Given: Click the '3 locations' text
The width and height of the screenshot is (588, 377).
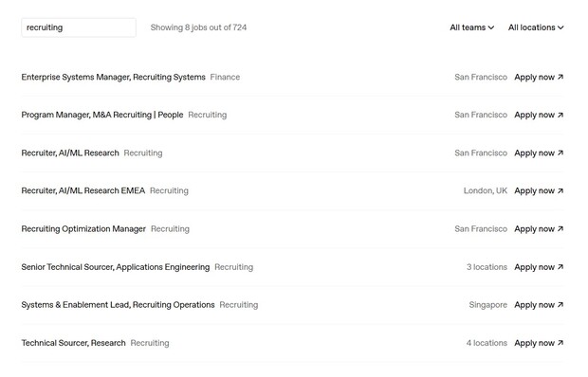Looking at the screenshot, I should point(487,267).
